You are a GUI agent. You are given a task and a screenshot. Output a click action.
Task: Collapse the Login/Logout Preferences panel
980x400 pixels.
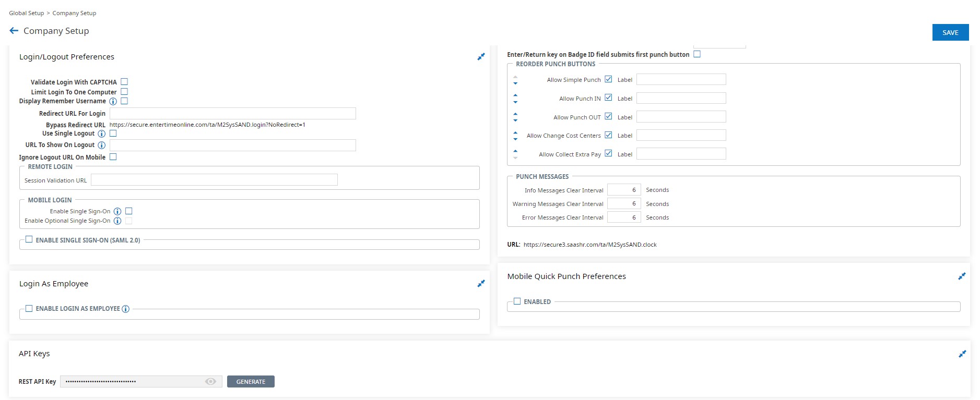tap(481, 57)
